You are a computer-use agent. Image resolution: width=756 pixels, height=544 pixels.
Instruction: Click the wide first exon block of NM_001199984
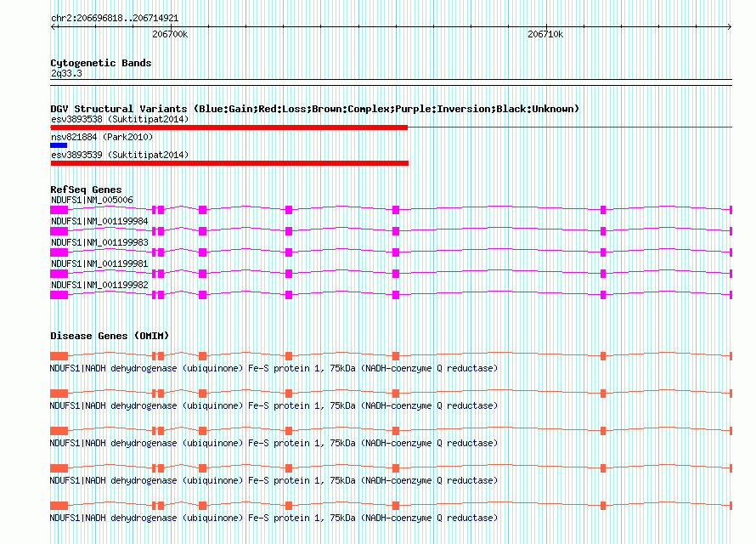59,231
